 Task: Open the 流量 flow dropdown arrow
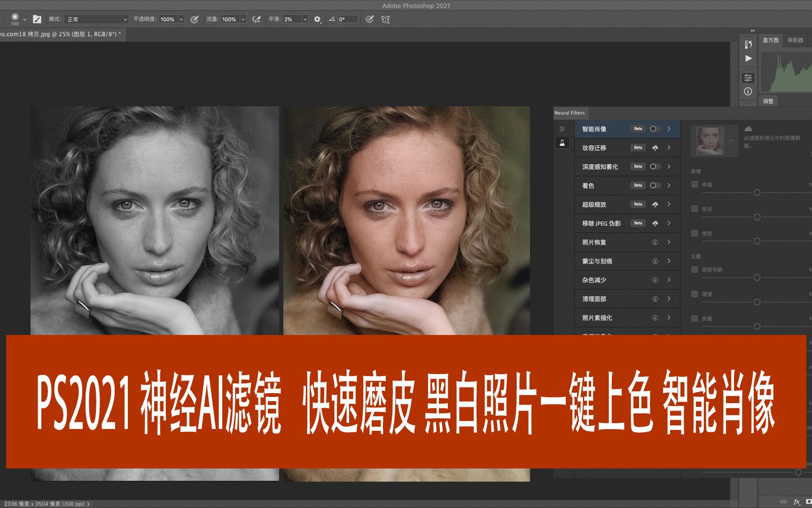click(243, 19)
